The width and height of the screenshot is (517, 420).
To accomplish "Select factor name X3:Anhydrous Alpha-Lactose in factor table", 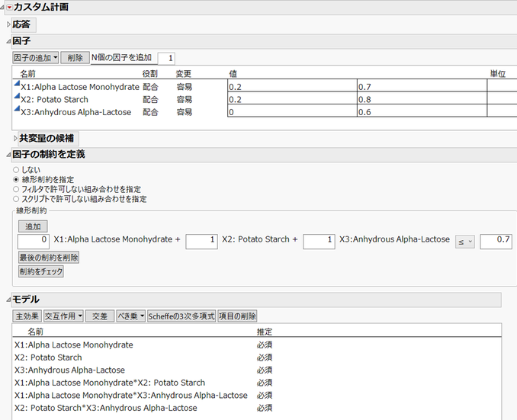I will coord(75,112).
